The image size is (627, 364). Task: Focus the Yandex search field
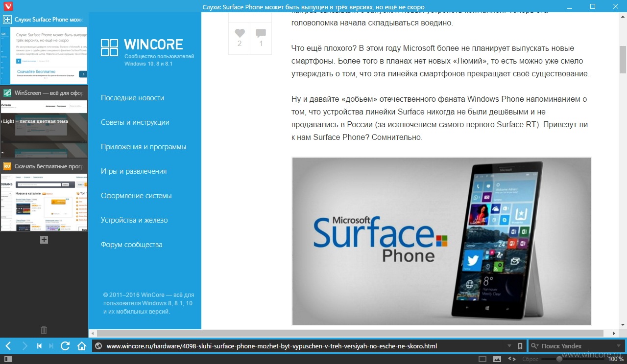pyautogui.click(x=576, y=346)
